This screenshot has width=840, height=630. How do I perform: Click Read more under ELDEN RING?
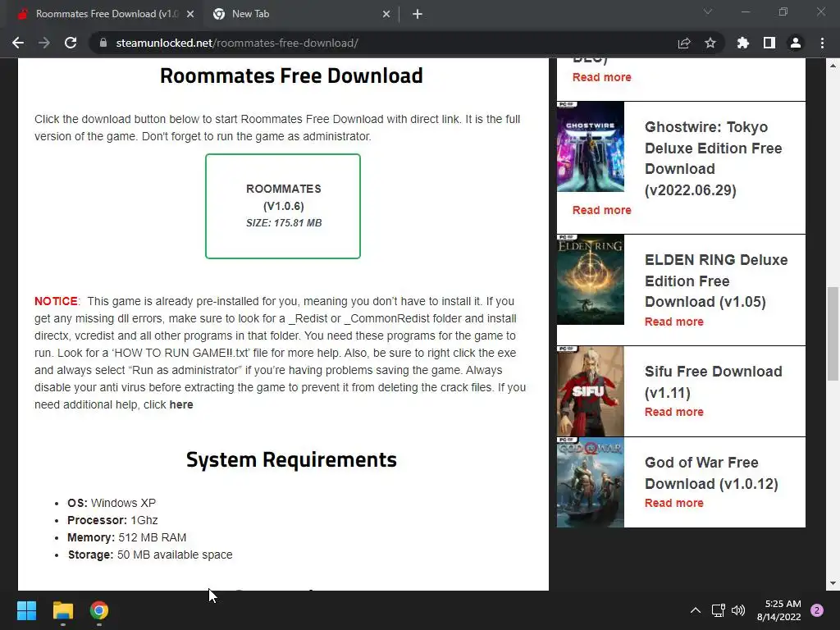point(674,322)
